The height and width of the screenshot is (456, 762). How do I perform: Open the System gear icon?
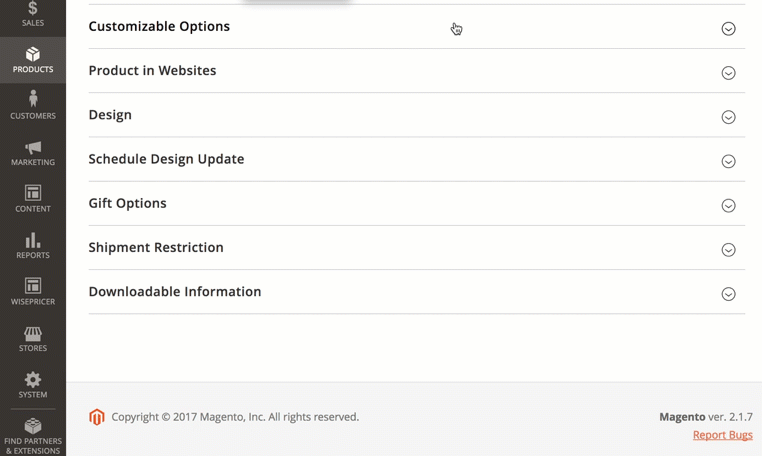(x=33, y=379)
